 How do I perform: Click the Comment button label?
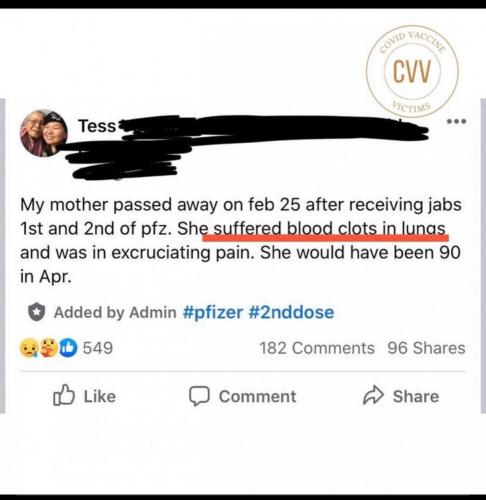click(x=257, y=396)
